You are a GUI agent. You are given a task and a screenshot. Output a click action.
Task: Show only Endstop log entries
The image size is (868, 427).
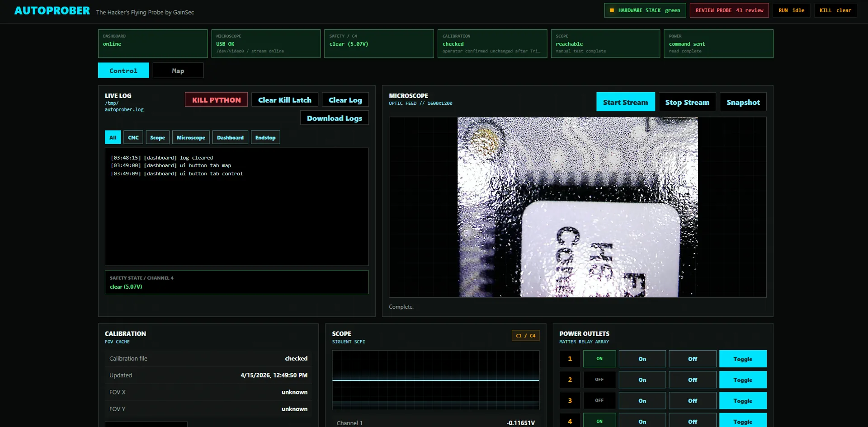point(265,137)
